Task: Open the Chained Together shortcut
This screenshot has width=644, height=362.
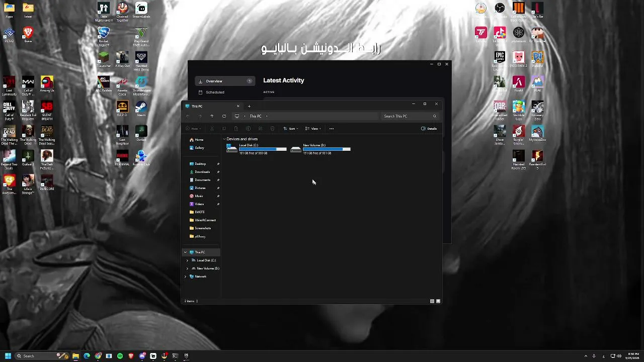Action: [122, 12]
